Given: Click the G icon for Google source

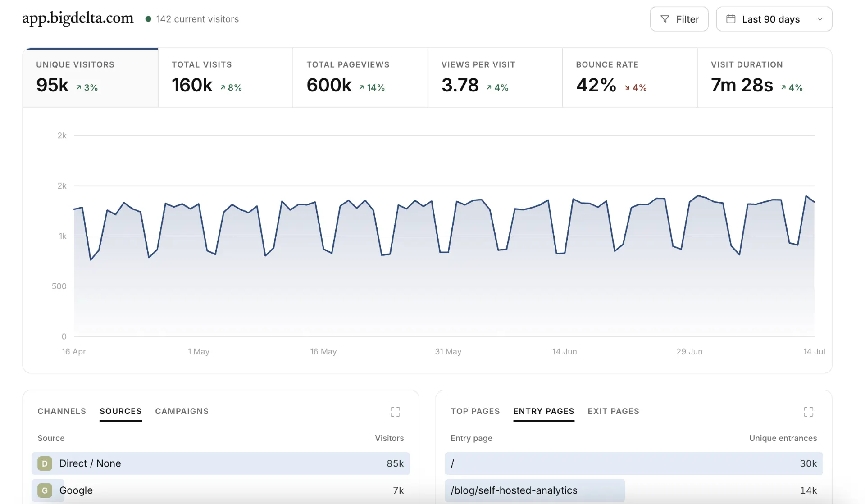Looking at the screenshot, I should [x=45, y=490].
